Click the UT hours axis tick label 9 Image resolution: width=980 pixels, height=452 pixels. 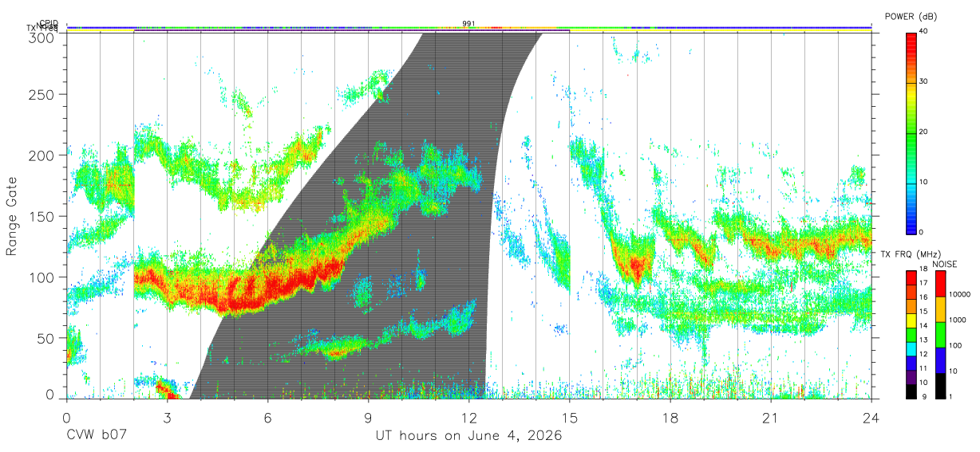pyautogui.click(x=368, y=419)
